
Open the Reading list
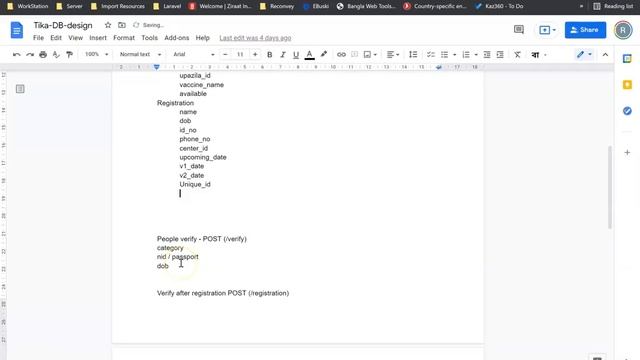pos(613,6)
